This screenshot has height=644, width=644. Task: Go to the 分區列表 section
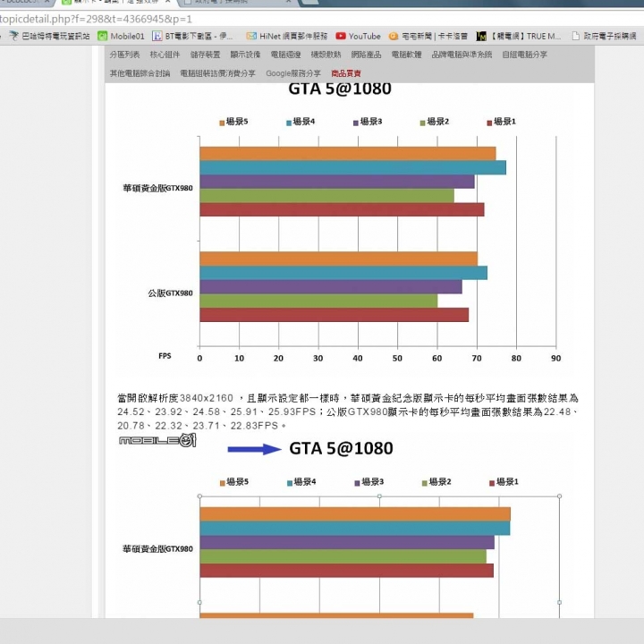pos(124,55)
